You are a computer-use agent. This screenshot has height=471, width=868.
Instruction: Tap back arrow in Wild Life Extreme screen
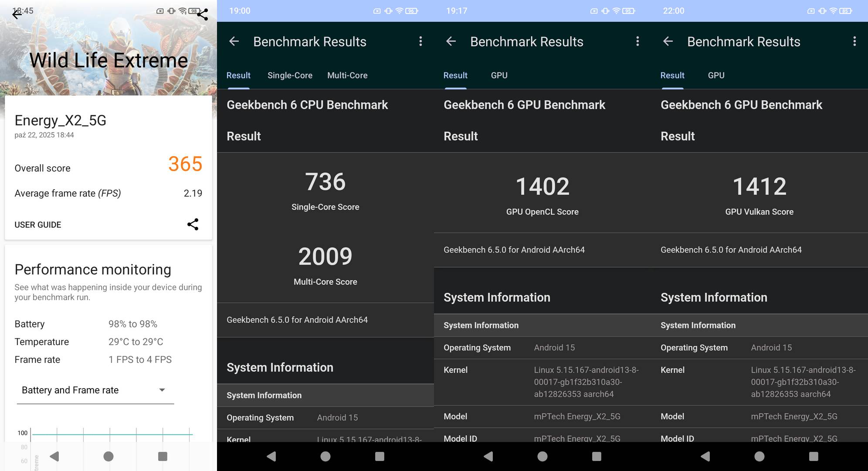(17, 15)
